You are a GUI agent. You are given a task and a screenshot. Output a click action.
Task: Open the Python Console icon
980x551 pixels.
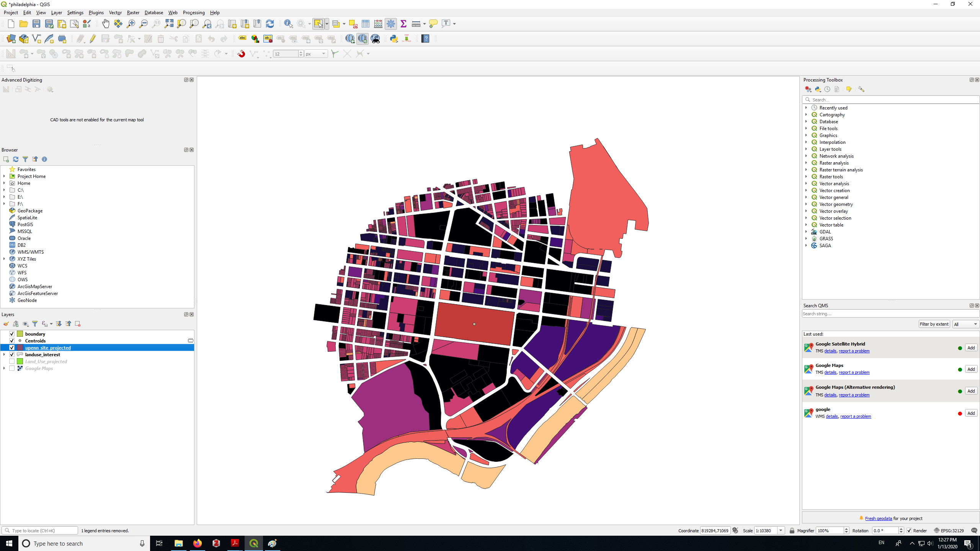394,39
